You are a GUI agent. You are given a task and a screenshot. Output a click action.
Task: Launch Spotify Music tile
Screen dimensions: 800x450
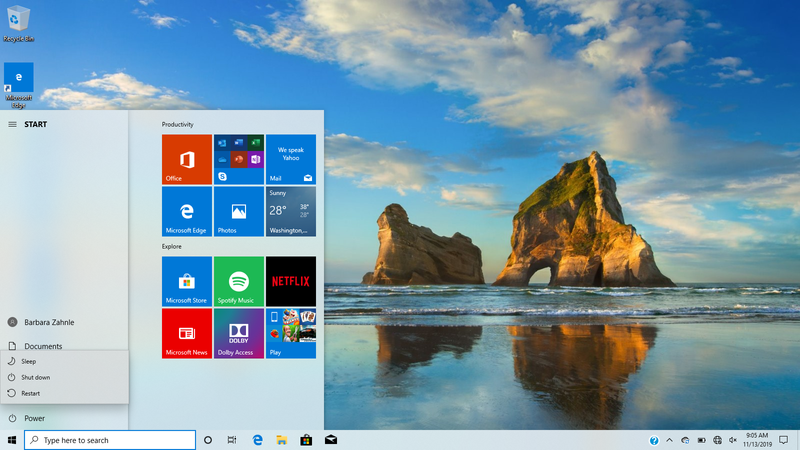(x=239, y=281)
